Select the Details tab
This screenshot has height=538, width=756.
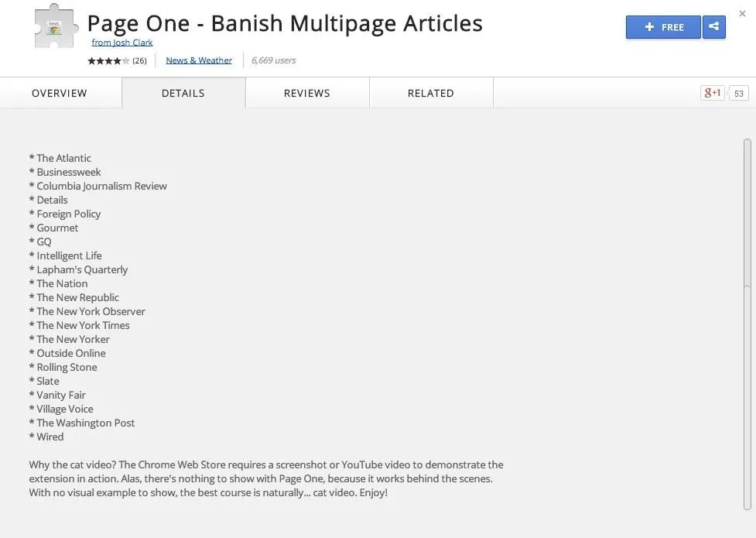(183, 93)
